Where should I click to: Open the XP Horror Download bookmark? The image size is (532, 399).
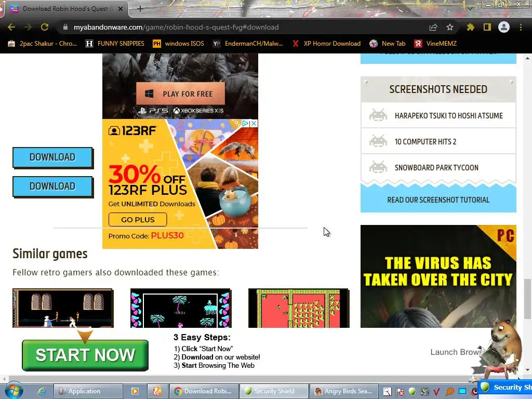(x=326, y=44)
